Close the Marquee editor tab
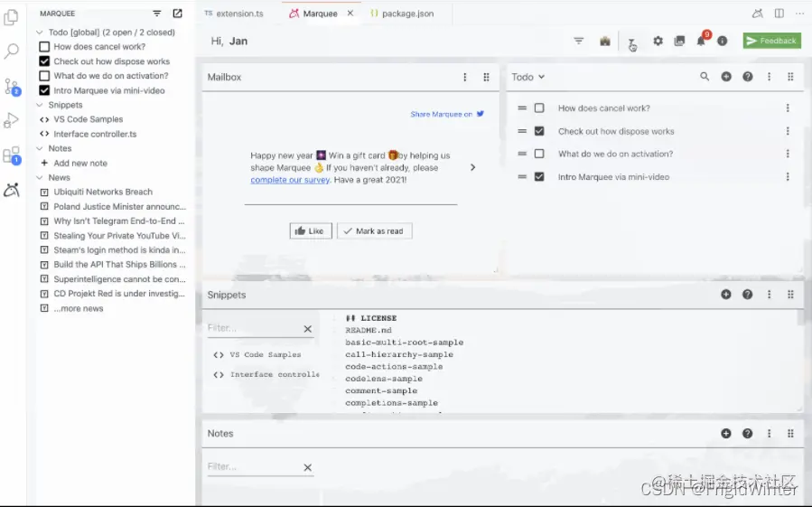This screenshot has height=507, width=812. click(350, 14)
